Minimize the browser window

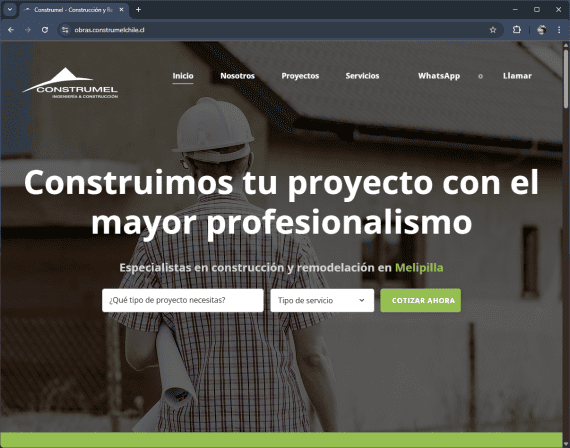click(515, 10)
